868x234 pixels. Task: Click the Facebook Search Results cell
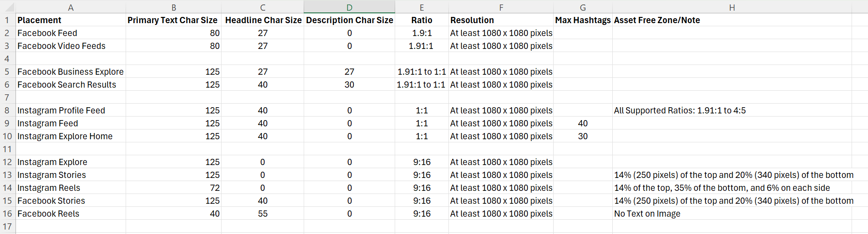[67, 85]
